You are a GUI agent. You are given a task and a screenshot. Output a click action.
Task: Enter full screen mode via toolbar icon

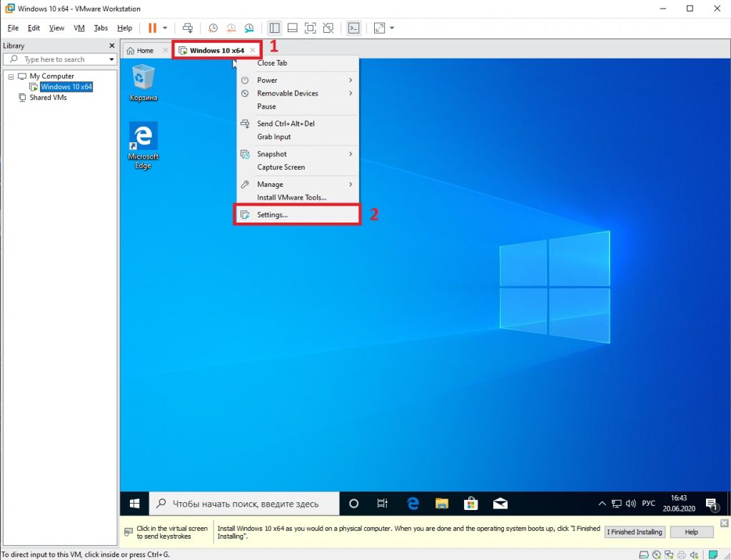310,28
